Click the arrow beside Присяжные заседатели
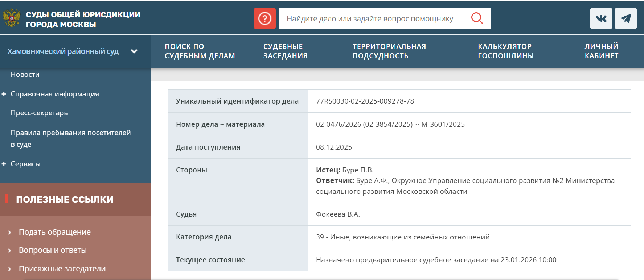The height and width of the screenshot is (280, 644). pyautogui.click(x=9, y=269)
